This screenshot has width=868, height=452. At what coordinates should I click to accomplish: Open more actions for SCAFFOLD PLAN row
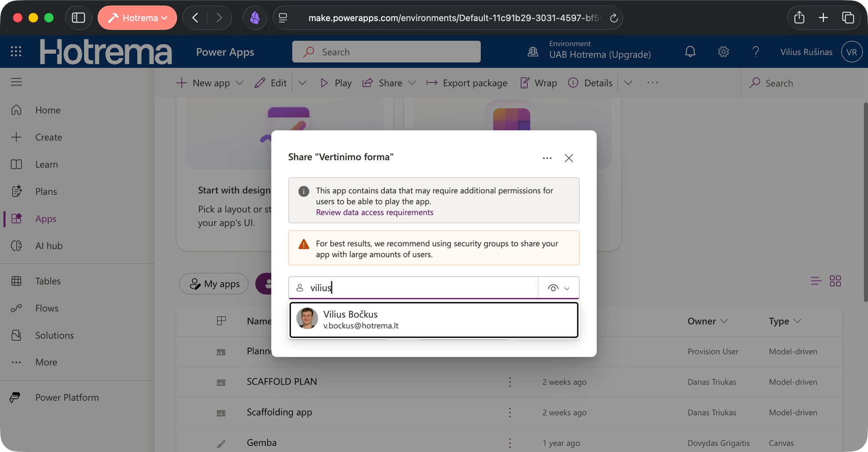510,382
